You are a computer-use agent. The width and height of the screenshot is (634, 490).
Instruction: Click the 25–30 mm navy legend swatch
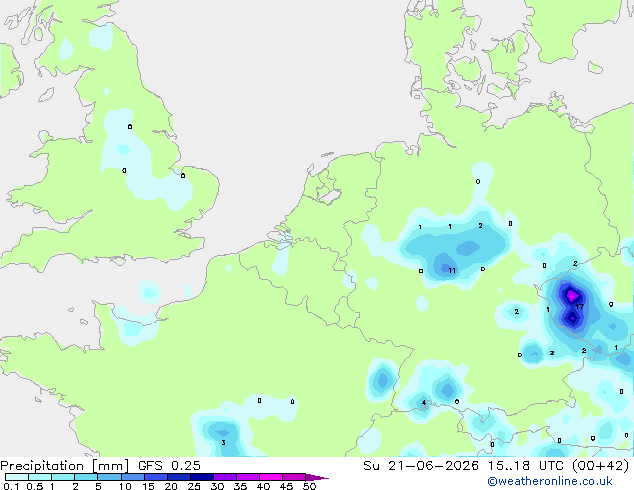pos(202,477)
